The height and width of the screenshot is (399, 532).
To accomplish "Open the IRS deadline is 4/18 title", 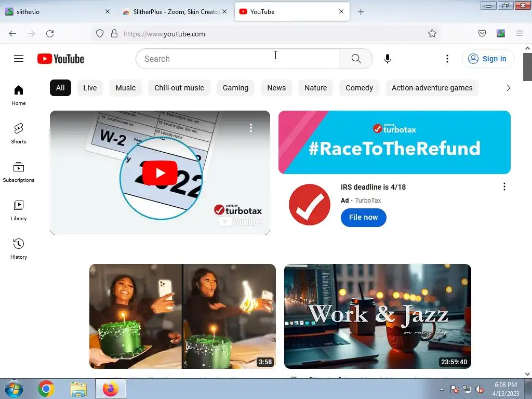I will click(x=373, y=187).
